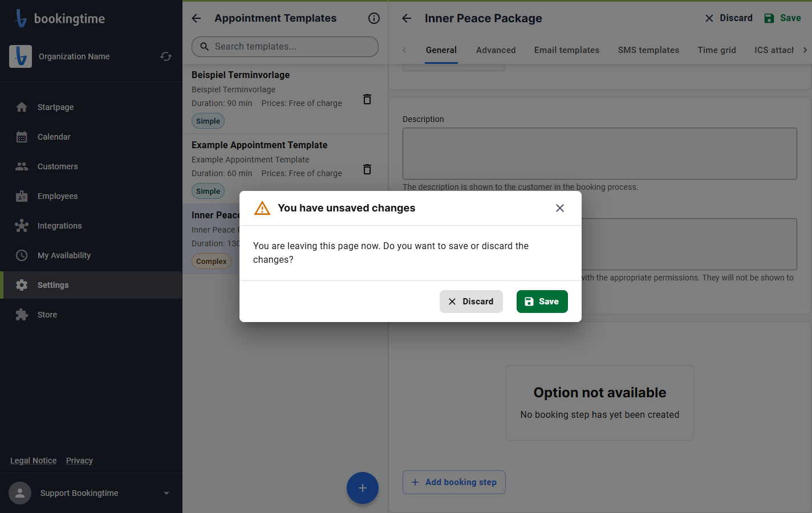Screen dimensions: 812x513
Task: Click the Organization Name logo icon
Action: pyautogui.click(x=21, y=56)
